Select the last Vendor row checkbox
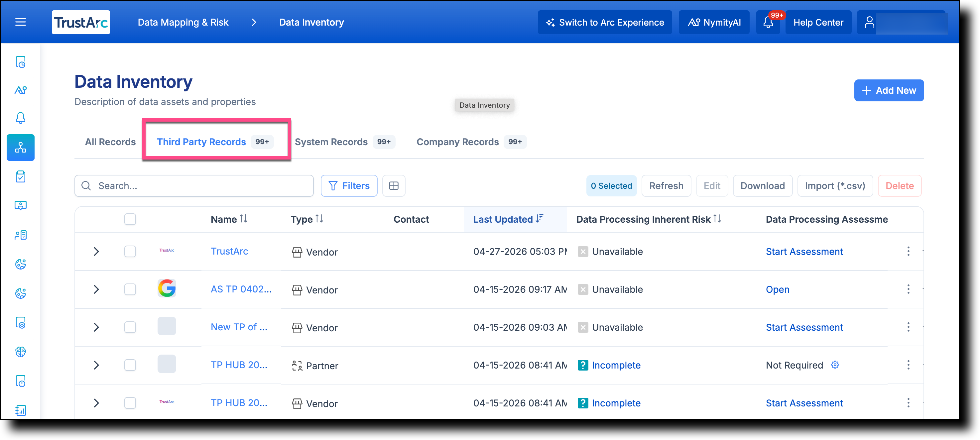Image resolution: width=980 pixels, height=440 pixels. (x=130, y=403)
